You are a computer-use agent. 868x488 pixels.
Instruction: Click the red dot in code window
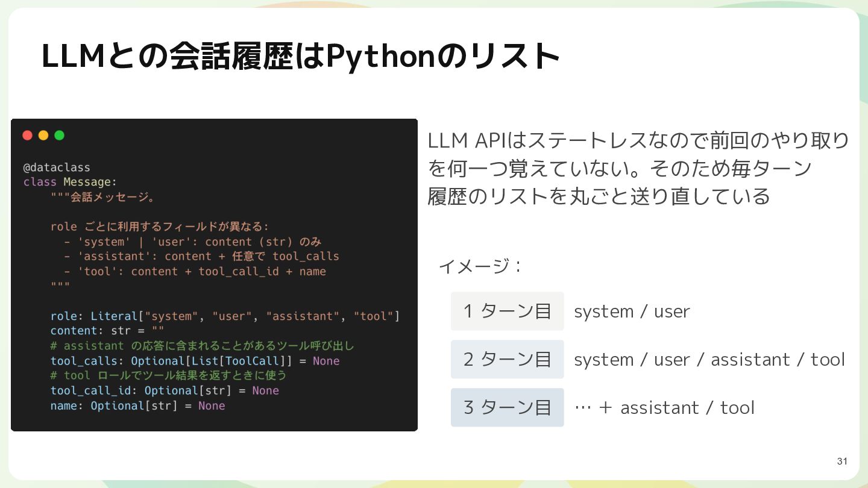coord(27,135)
